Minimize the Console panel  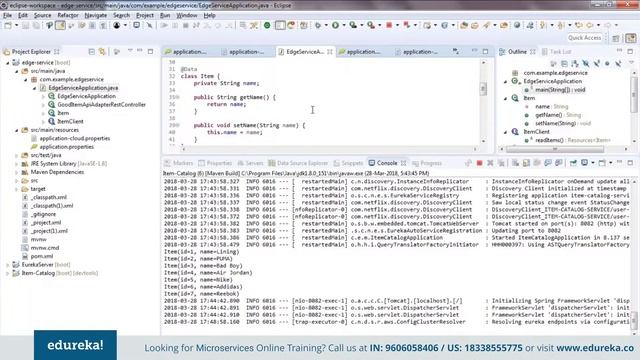coord(620,162)
